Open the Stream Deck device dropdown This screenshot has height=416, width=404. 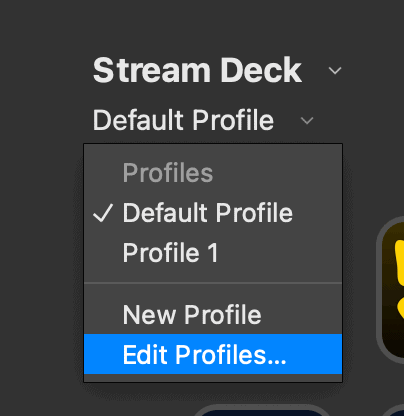click(217, 70)
